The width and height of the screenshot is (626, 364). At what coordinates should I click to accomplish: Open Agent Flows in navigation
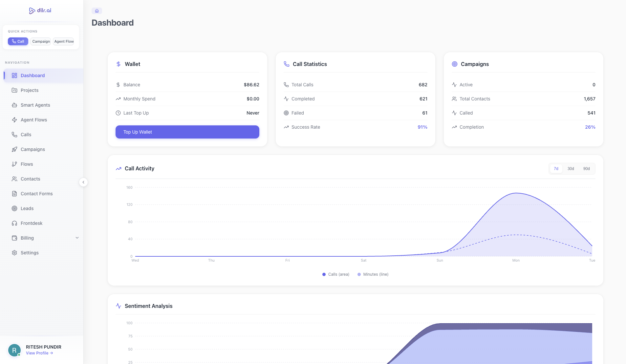43,120
